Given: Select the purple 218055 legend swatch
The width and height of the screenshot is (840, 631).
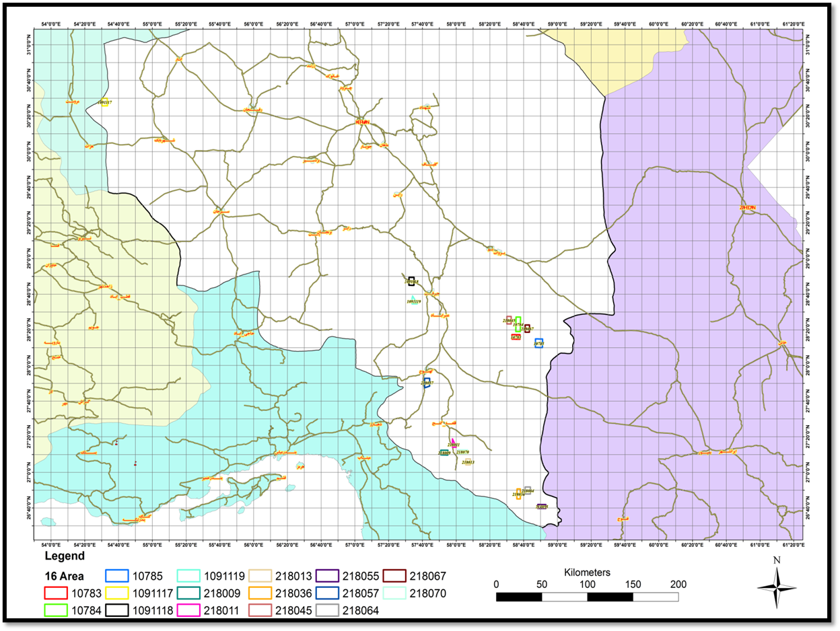Looking at the screenshot, I should click(328, 576).
